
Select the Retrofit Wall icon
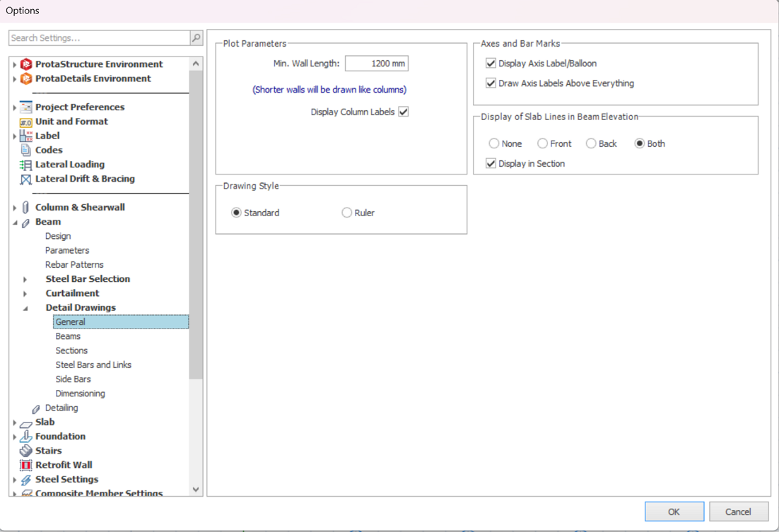(x=26, y=465)
